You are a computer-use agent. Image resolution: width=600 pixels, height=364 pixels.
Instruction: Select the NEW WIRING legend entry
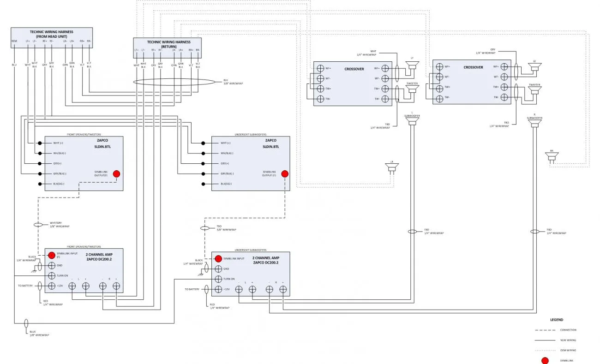[x=568, y=340]
